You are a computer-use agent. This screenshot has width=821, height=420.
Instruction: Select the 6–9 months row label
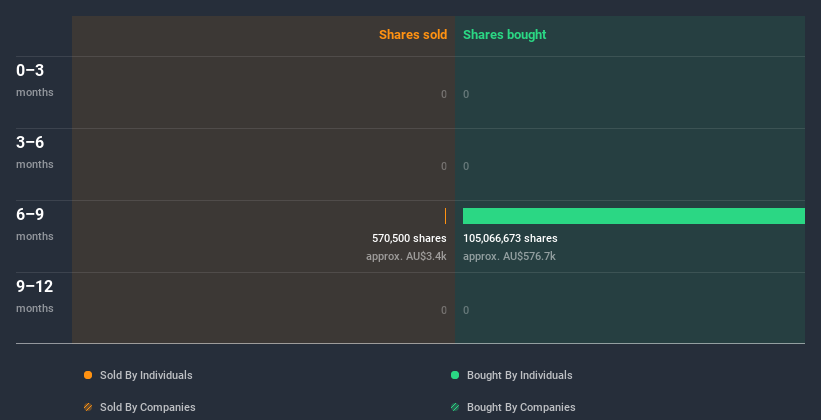click(x=35, y=224)
